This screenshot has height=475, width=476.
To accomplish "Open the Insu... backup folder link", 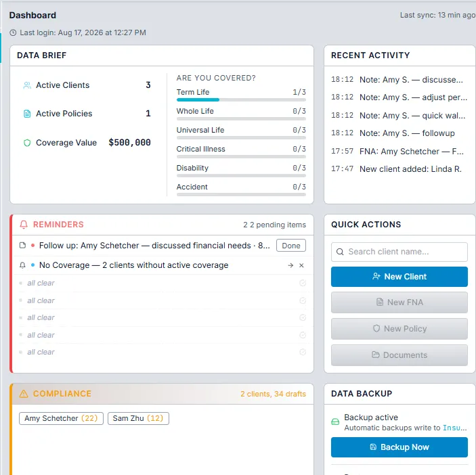I will pyautogui.click(x=455, y=428).
